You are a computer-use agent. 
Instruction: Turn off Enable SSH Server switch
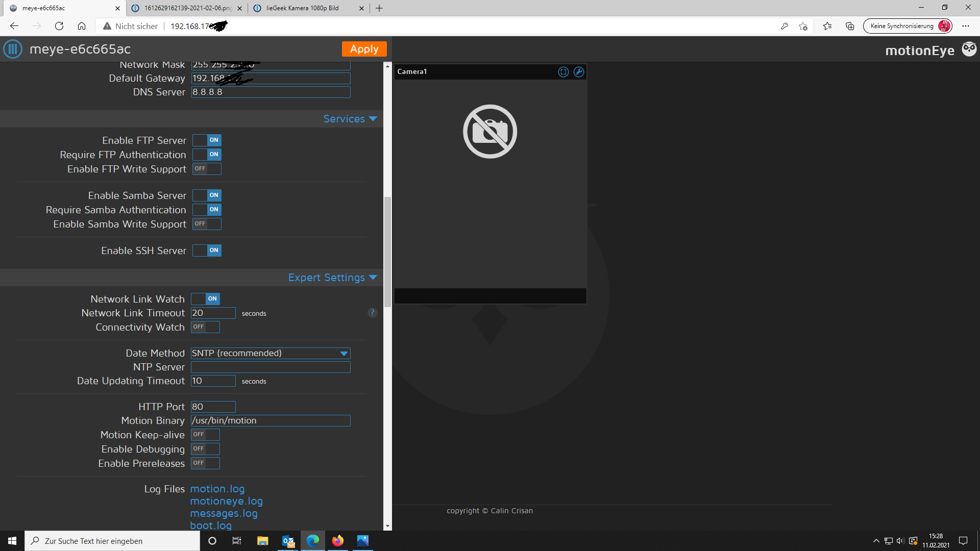pos(207,251)
